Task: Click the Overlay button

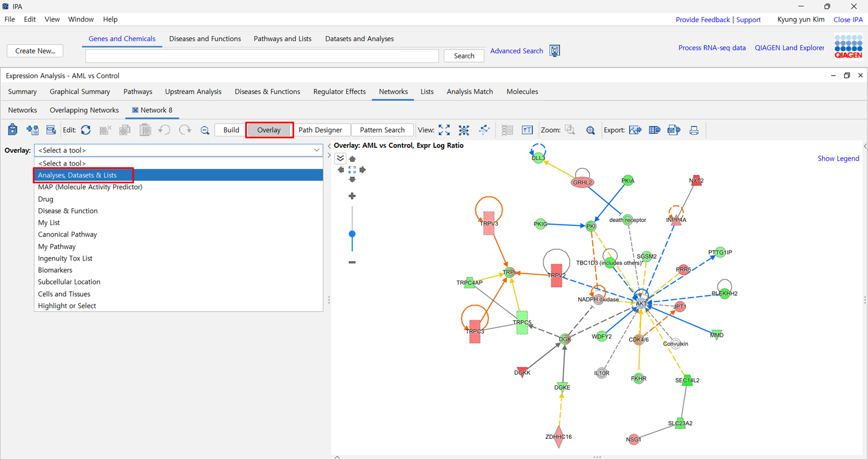Action: (x=269, y=130)
